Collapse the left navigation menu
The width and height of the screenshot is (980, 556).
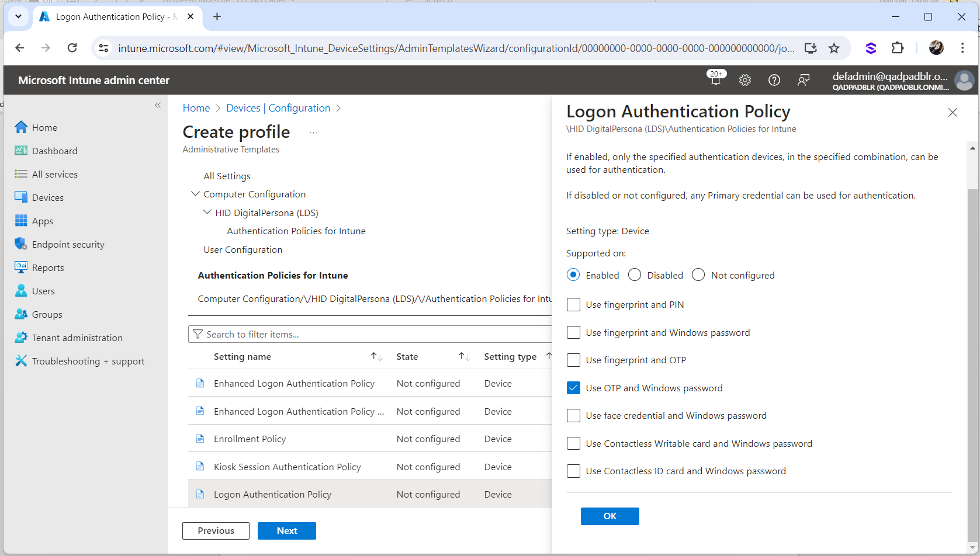[x=157, y=105]
